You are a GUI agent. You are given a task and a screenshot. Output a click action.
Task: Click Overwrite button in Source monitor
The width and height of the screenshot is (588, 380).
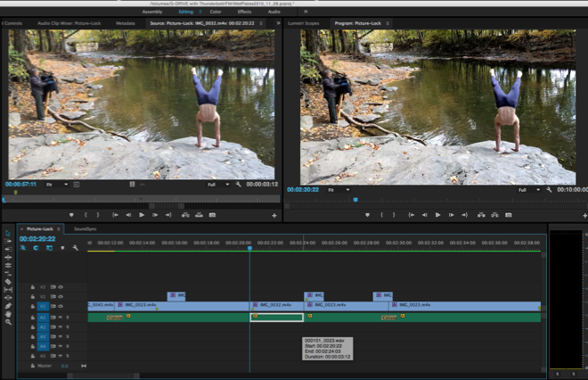coord(199,215)
